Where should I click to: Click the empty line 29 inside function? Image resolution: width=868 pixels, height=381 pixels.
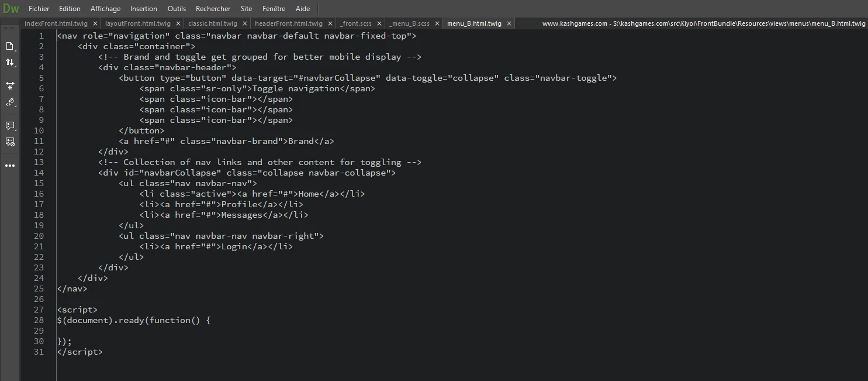(462, 331)
